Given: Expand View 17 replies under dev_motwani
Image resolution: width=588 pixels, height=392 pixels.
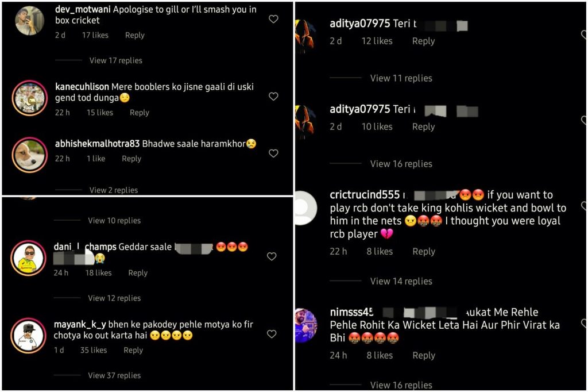Looking at the screenshot, I should click(115, 60).
